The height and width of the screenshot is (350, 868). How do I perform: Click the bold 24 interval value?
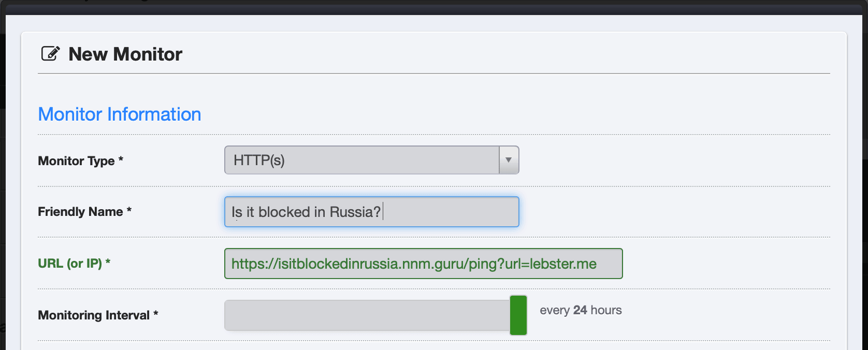[580, 310]
